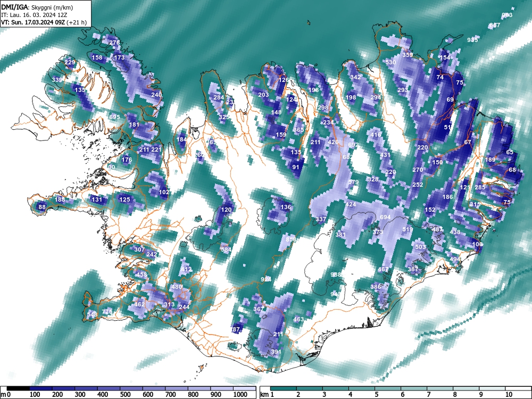Select the 9–10 km near-white legend swatch

coord(492,388)
